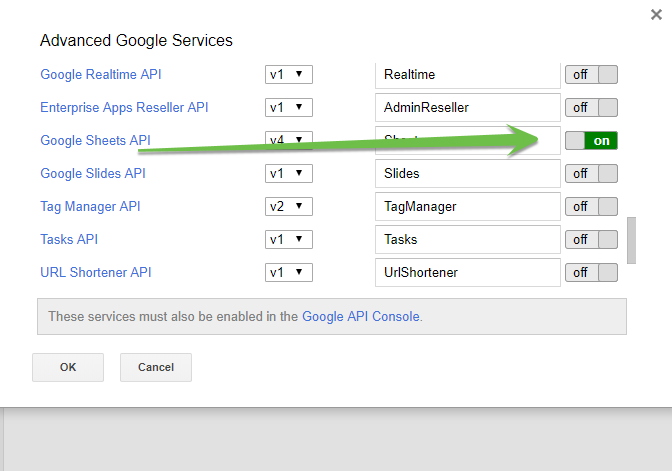672x471 pixels.
Task: Turn on the Tasks service toggle
Action: [591, 240]
